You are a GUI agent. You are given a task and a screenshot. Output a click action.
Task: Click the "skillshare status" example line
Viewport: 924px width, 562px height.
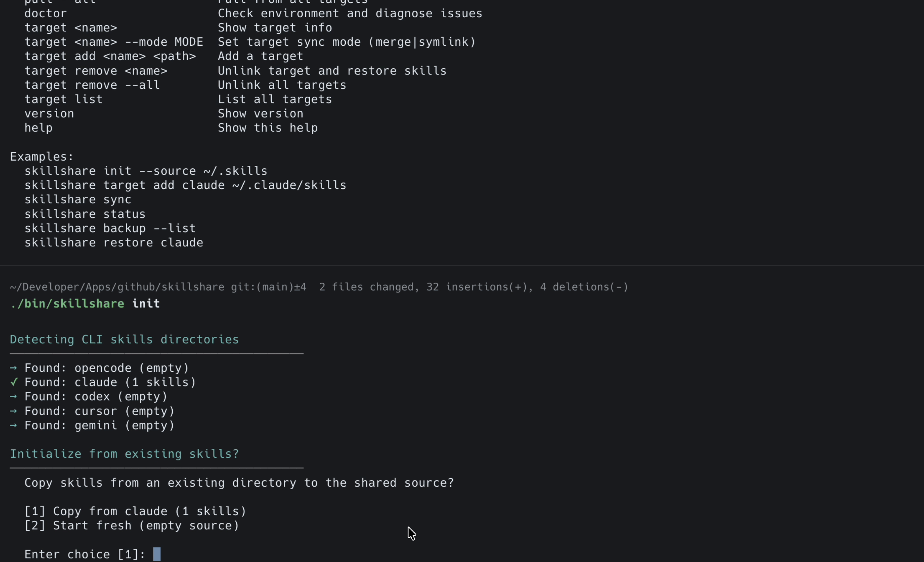85,214
